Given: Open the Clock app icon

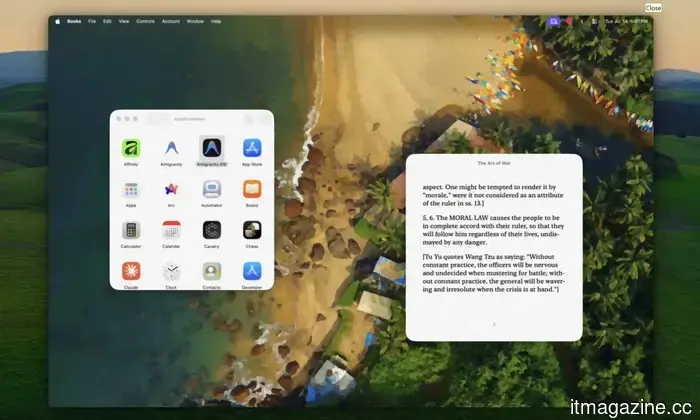Looking at the screenshot, I should 171,271.
